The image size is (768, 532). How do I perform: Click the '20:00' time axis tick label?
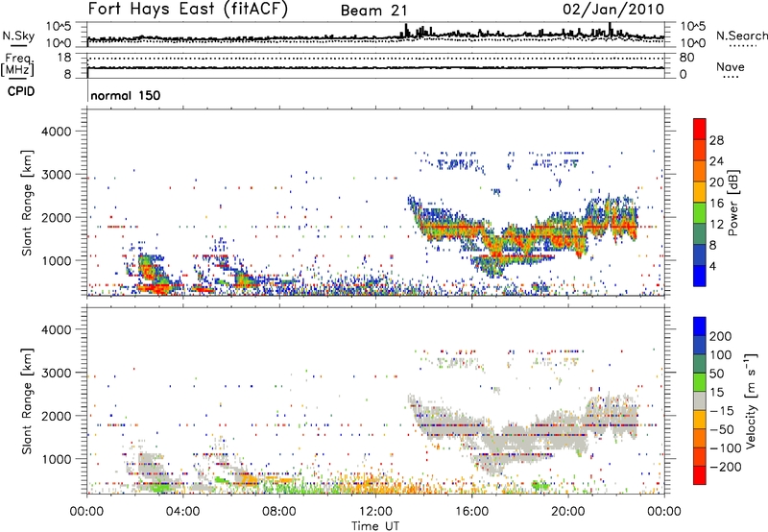(568, 512)
